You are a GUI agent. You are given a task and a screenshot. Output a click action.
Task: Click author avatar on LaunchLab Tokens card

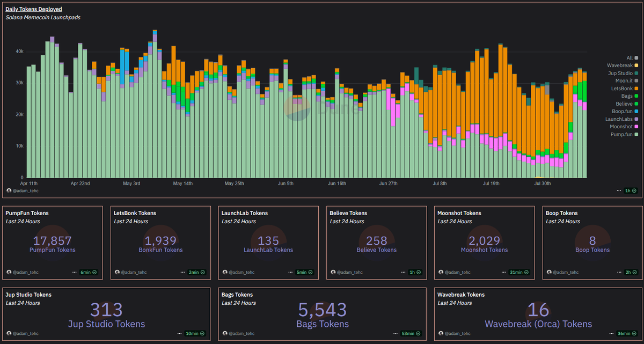225,272
